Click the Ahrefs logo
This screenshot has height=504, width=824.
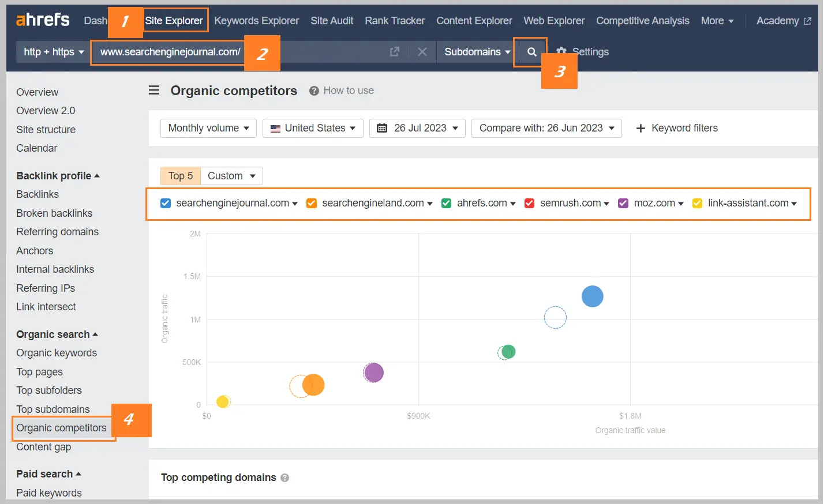point(43,20)
